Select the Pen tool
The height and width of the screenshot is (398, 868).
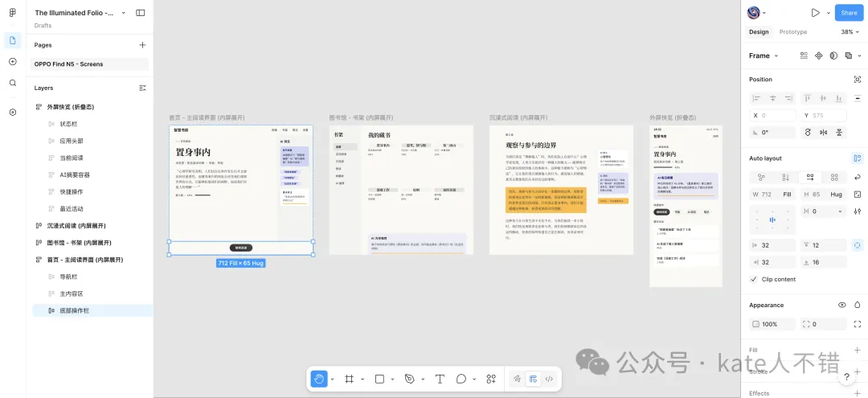point(409,379)
